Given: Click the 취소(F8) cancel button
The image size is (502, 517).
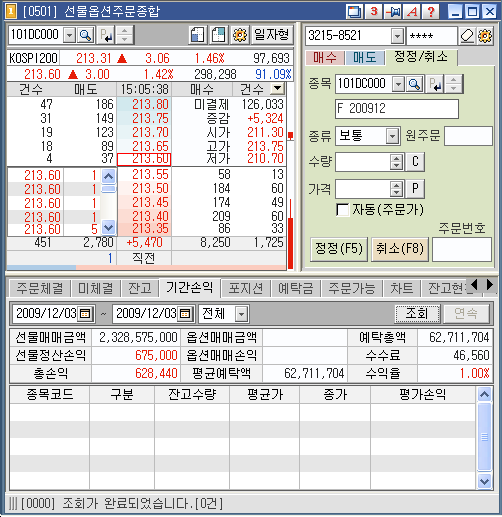Looking at the screenshot, I should [400, 249].
